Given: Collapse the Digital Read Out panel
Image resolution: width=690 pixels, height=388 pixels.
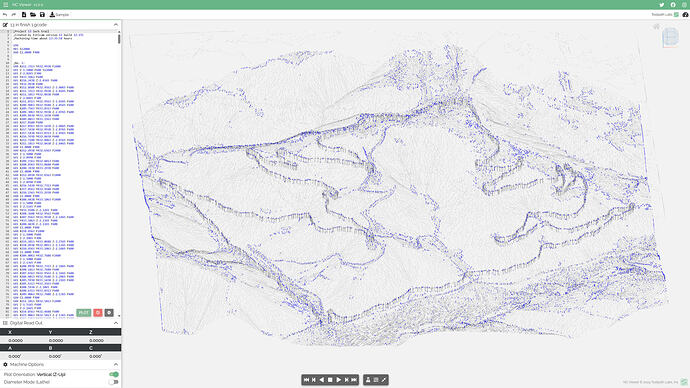Looking at the screenshot, I should [x=116, y=323].
